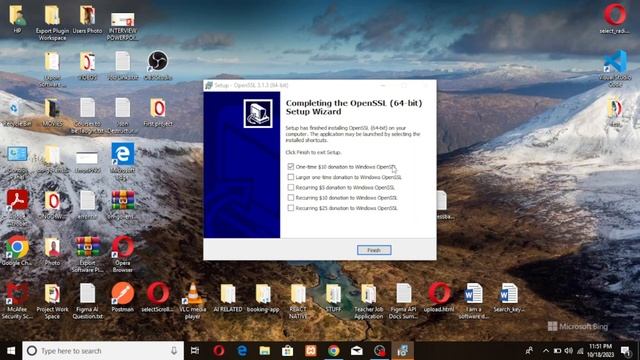The width and height of the screenshot is (640, 360).
Task: Open the Teacher Job Application folder
Action: (368, 301)
